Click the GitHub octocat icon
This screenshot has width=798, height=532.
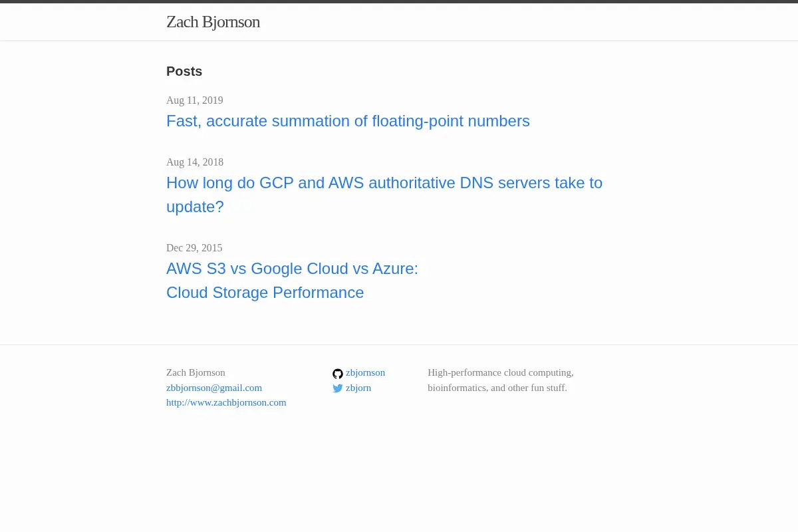[338, 373]
